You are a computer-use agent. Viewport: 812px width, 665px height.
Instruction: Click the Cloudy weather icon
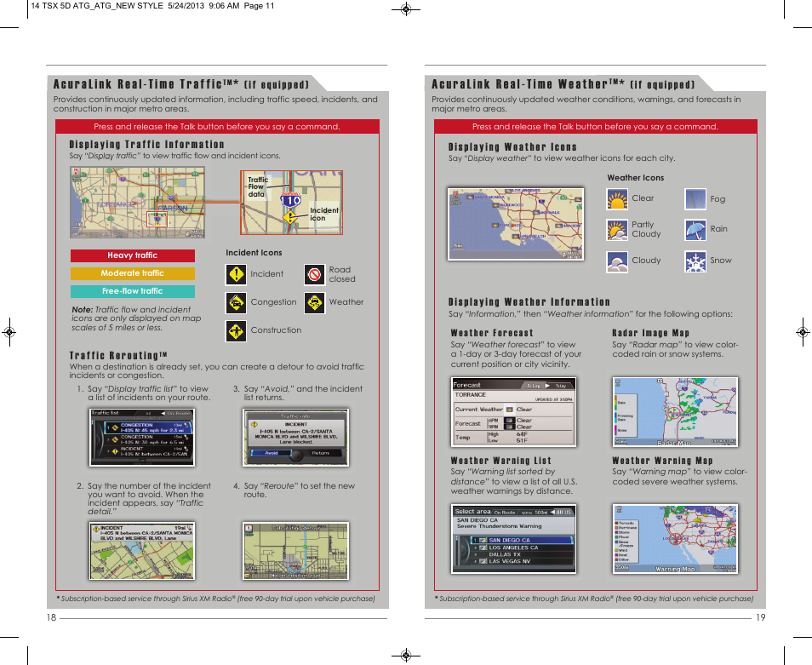pos(617,261)
